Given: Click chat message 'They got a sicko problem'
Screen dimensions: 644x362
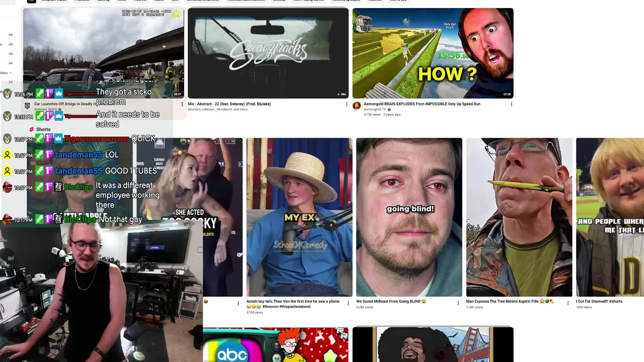Looking at the screenshot, I should click(x=124, y=97).
